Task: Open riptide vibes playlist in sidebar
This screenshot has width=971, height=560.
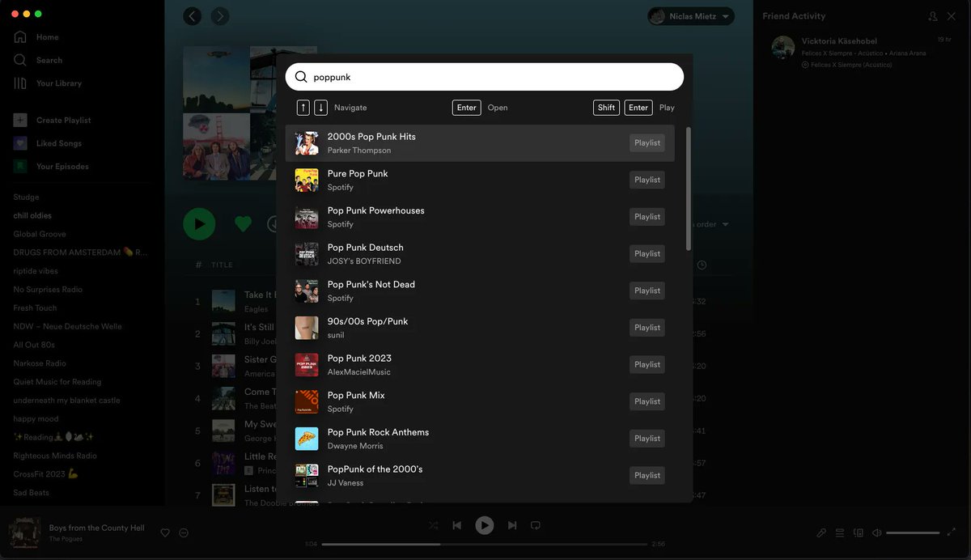Action: pos(36,271)
